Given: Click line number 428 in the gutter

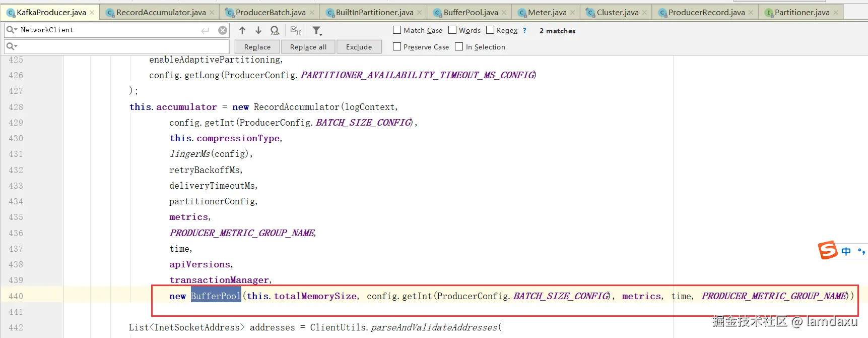Looking at the screenshot, I should [16, 107].
